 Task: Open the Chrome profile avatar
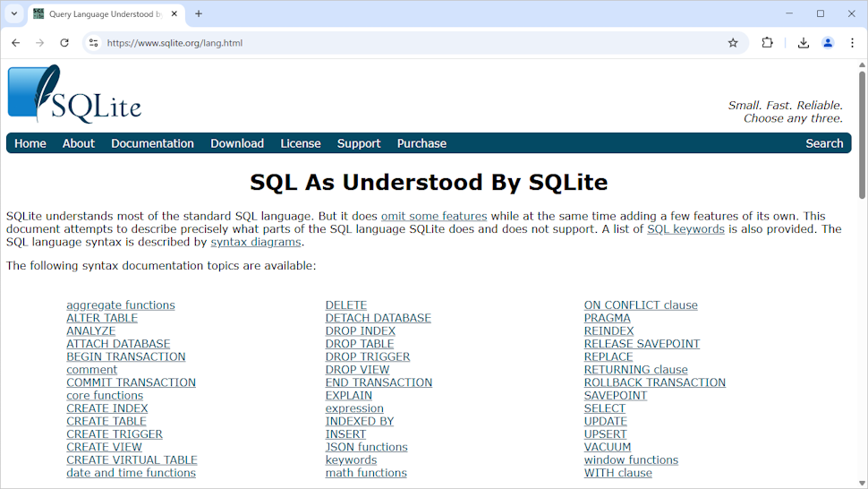[828, 43]
